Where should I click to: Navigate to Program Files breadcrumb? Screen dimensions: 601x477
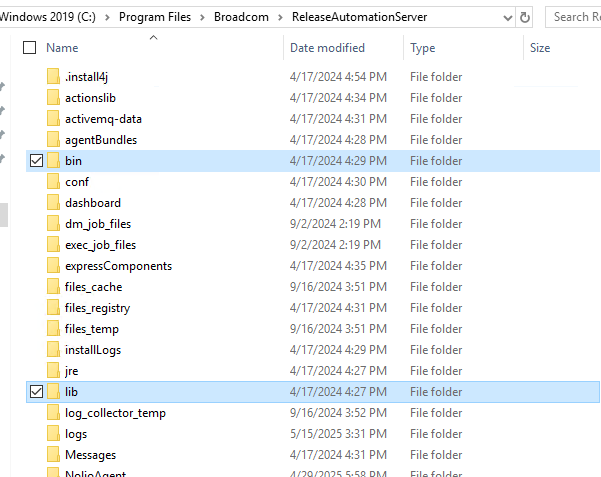pos(155,17)
